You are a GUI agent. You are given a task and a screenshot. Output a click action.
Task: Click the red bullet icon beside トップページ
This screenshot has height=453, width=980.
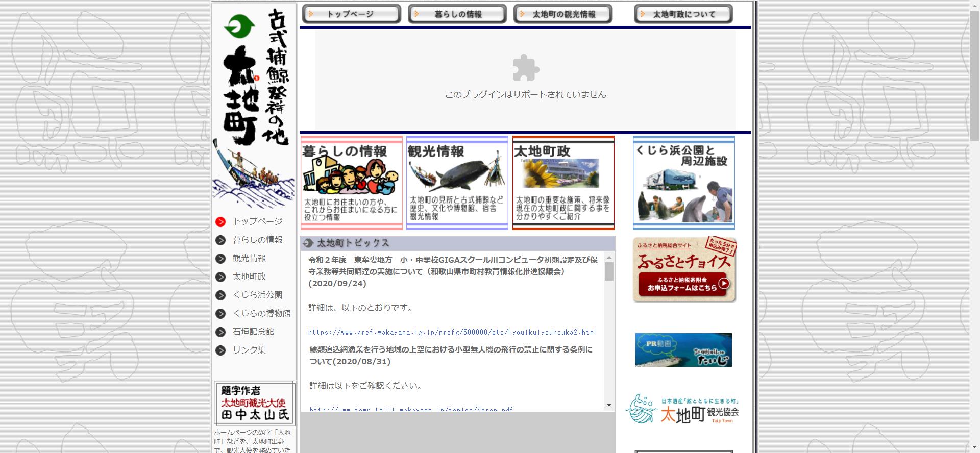220,222
